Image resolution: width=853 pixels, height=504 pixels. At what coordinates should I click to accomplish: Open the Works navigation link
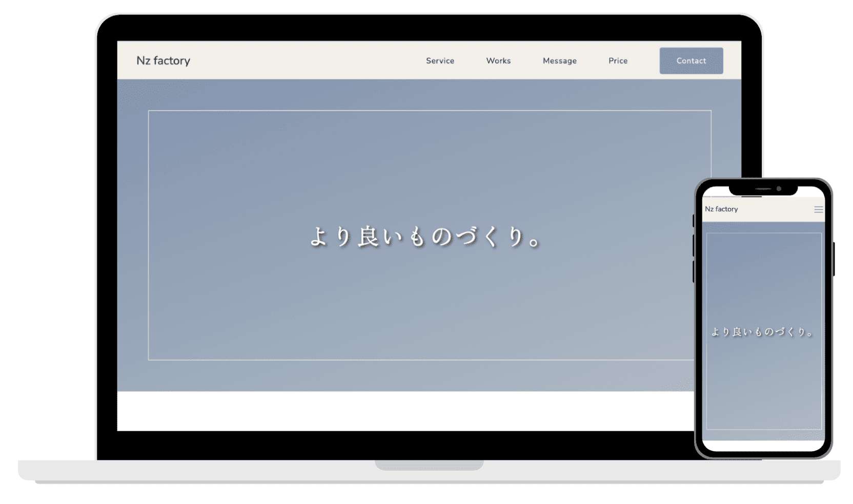coord(498,60)
